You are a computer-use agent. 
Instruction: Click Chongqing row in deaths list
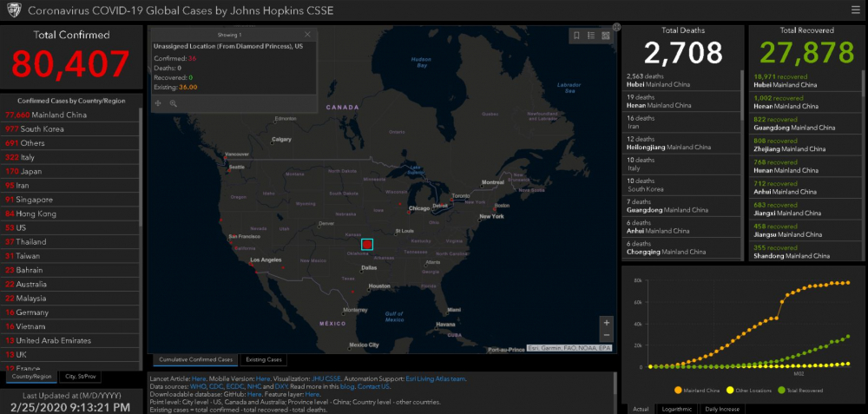tap(682, 248)
